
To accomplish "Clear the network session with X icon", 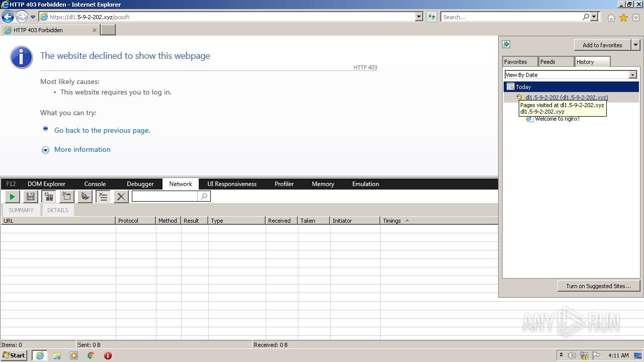I will pos(121,196).
